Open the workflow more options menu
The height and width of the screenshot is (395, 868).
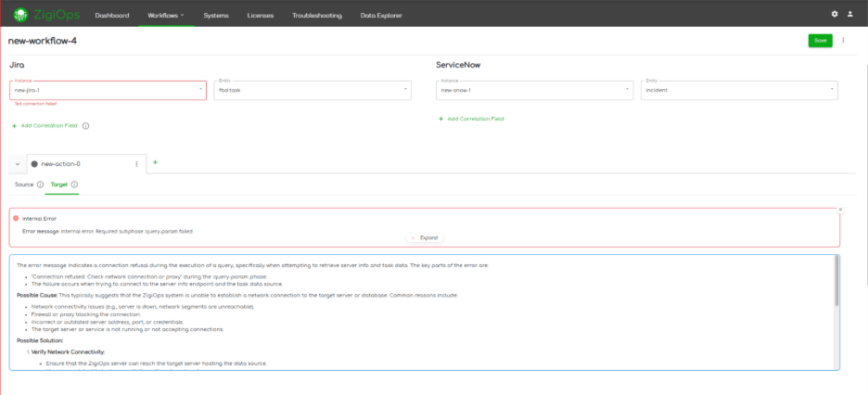click(x=843, y=41)
